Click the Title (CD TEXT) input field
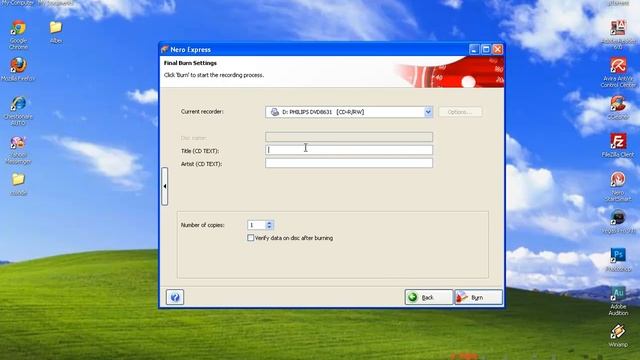 pyautogui.click(x=349, y=150)
